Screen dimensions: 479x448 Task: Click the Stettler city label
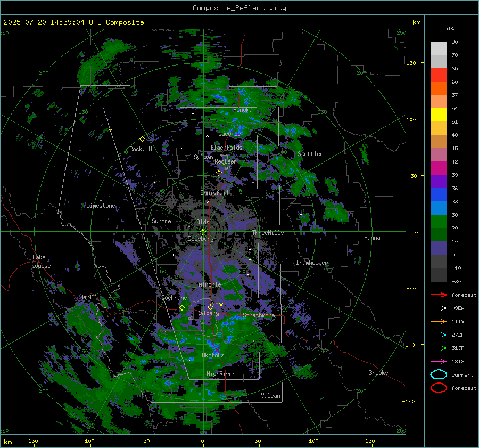point(310,154)
